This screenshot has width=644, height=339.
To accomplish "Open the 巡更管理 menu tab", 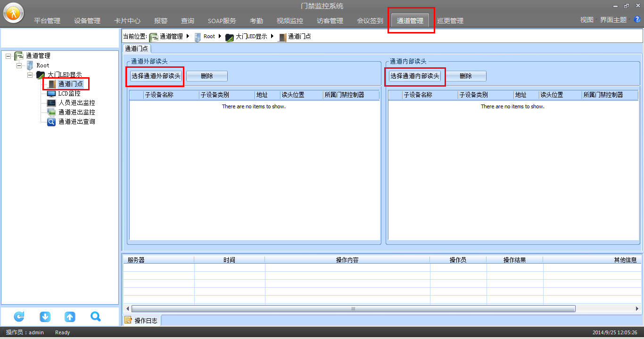I will (x=450, y=21).
